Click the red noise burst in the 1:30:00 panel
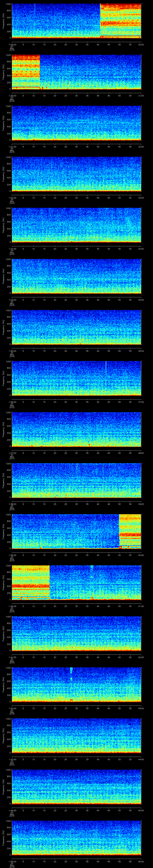The width and height of the screenshot is (153, 868). tap(26, 72)
